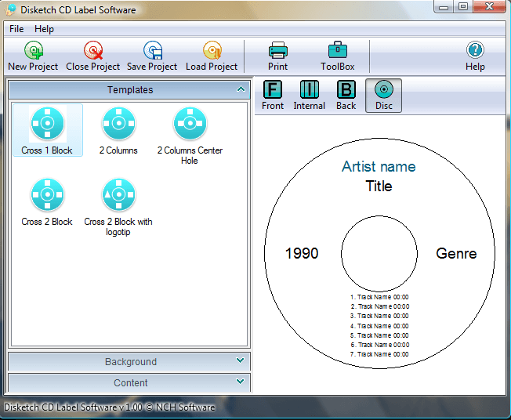Open the Help menu
The width and height of the screenshot is (511, 420).
pos(44,29)
